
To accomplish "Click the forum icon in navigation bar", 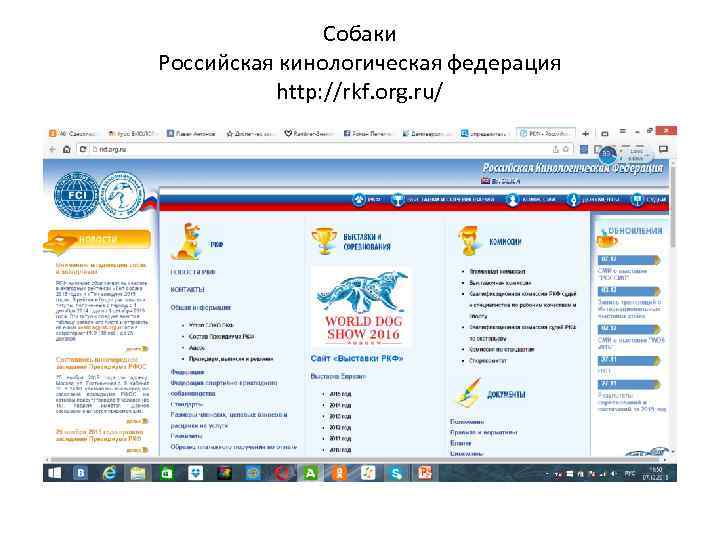I will (636, 200).
